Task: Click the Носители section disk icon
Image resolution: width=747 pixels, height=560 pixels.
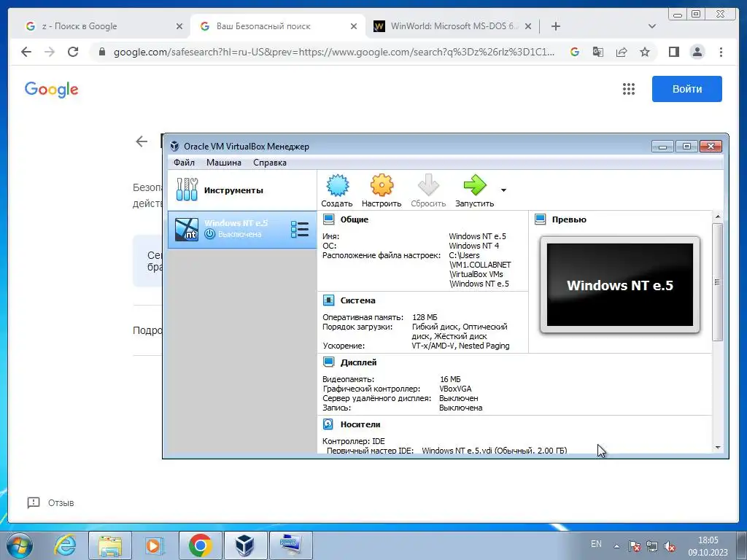Action: pos(328,424)
